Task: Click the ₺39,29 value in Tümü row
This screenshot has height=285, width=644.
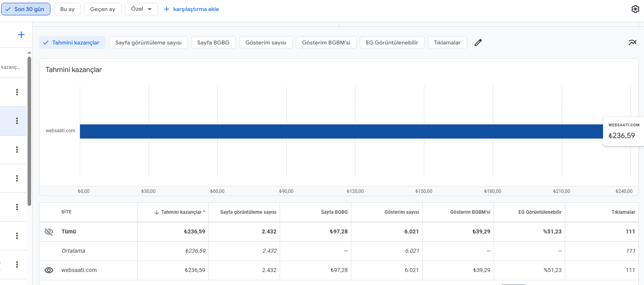Action: point(481,231)
